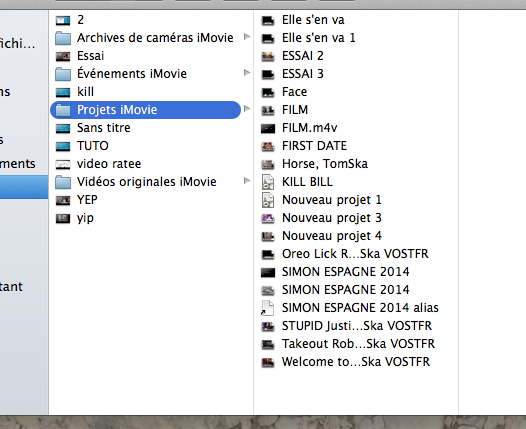The width and height of the screenshot is (526, 429).
Task: Select the 'video ratee' file name
Action: coord(109,164)
